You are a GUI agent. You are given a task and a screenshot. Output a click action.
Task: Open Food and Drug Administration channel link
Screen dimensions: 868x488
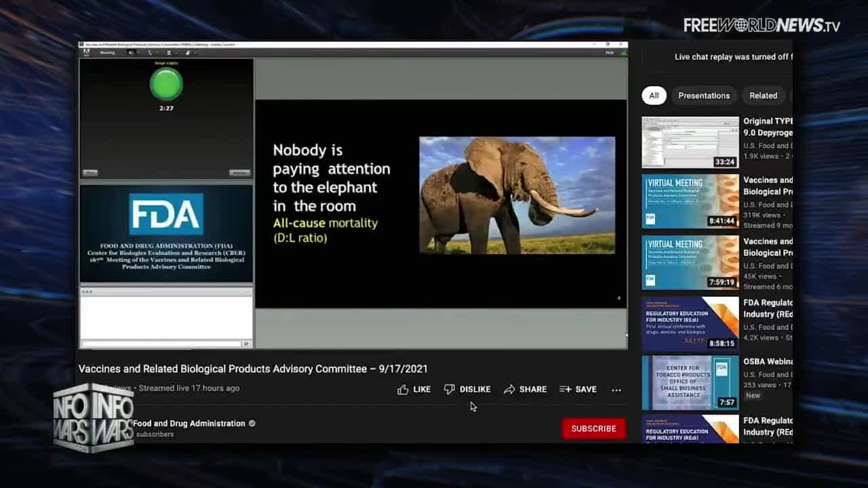coord(189,424)
